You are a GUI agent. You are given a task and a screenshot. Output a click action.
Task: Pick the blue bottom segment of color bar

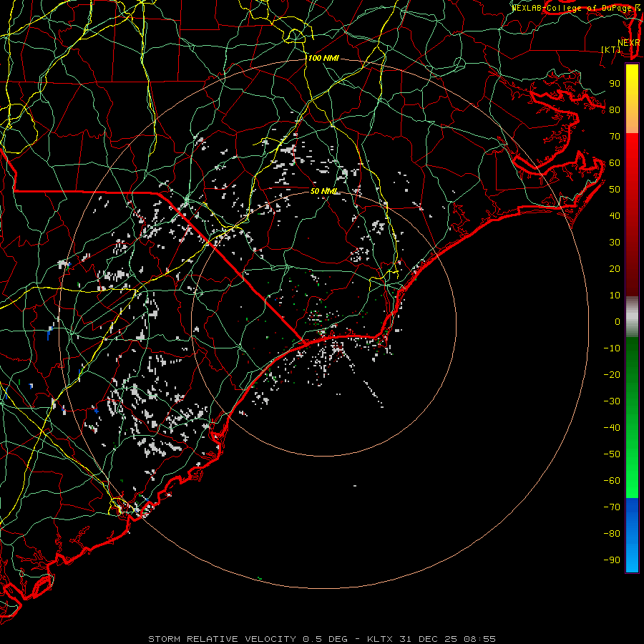click(x=632, y=535)
